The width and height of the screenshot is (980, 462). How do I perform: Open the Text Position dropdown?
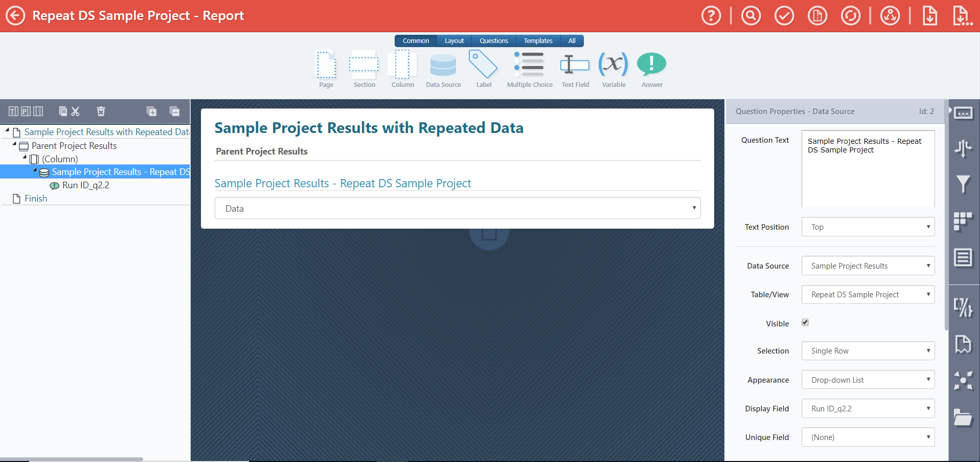pyautogui.click(x=868, y=227)
